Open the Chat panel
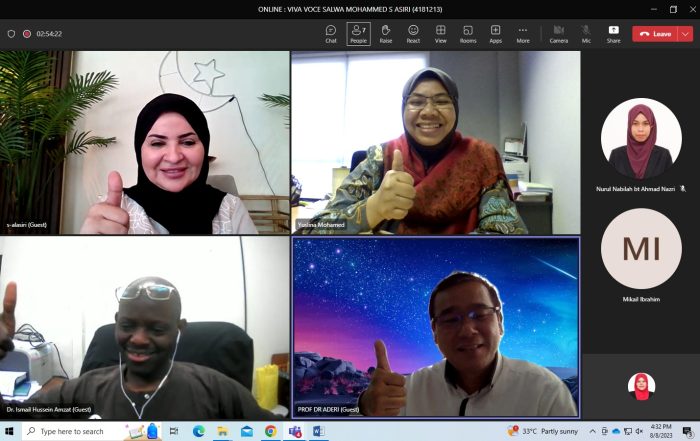700x441 pixels. [331, 33]
